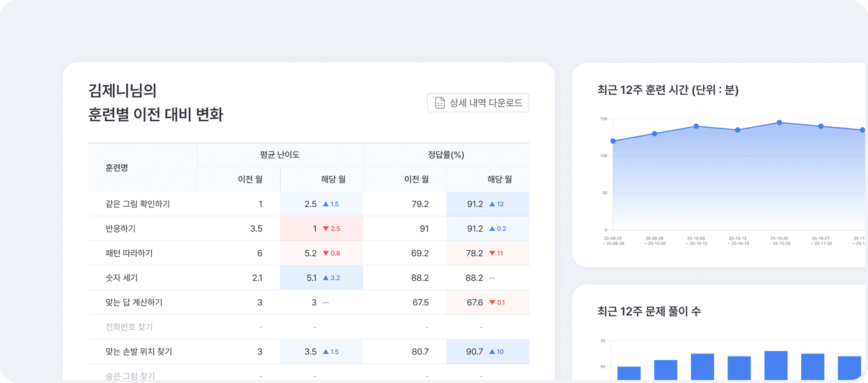This screenshot has width=868, height=383.
Task: Click the leftmost bar in the 문제 풀이 수 chart
Action: (x=629, y=373)
